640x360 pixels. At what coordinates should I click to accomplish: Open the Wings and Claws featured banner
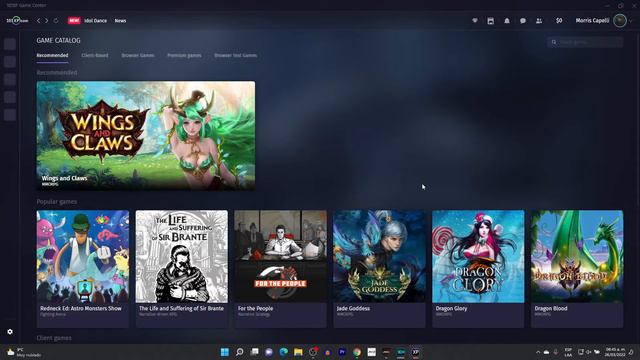pos(146,136)
